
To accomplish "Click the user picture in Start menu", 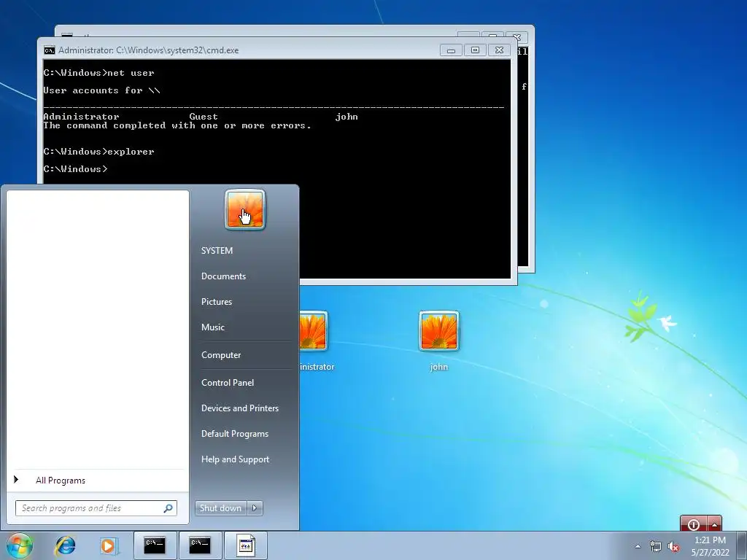I will point(245,209).
